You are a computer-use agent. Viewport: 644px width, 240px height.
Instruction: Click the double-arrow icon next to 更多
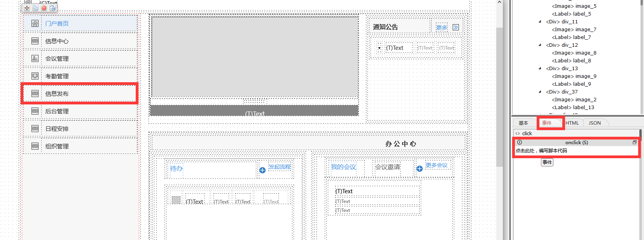point(456,27)
